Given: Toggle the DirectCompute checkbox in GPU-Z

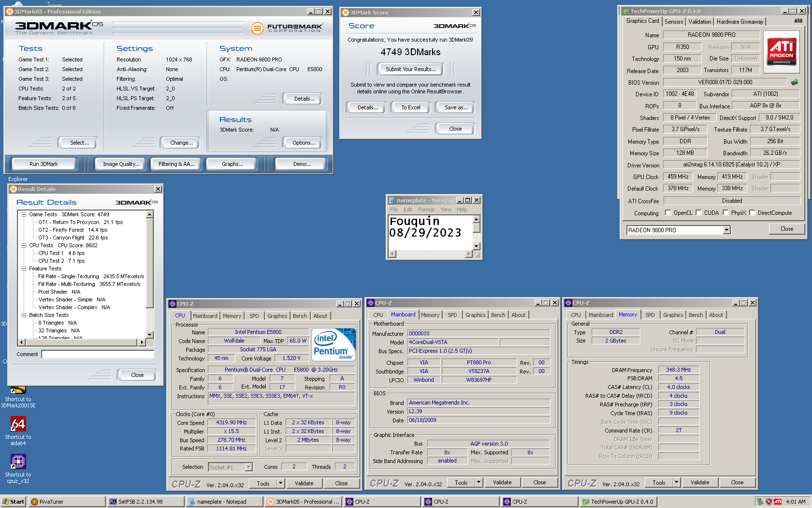Looking at the screenshot, I should pos(752,213).
